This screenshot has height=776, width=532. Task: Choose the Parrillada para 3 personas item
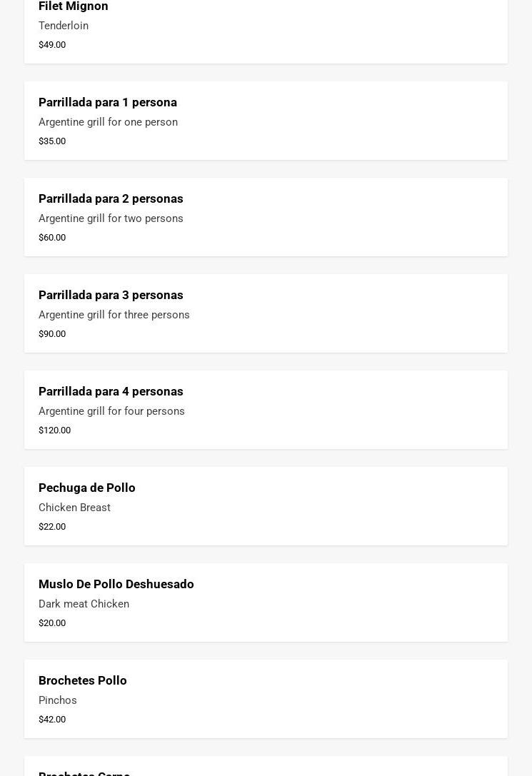coord(266,313)
